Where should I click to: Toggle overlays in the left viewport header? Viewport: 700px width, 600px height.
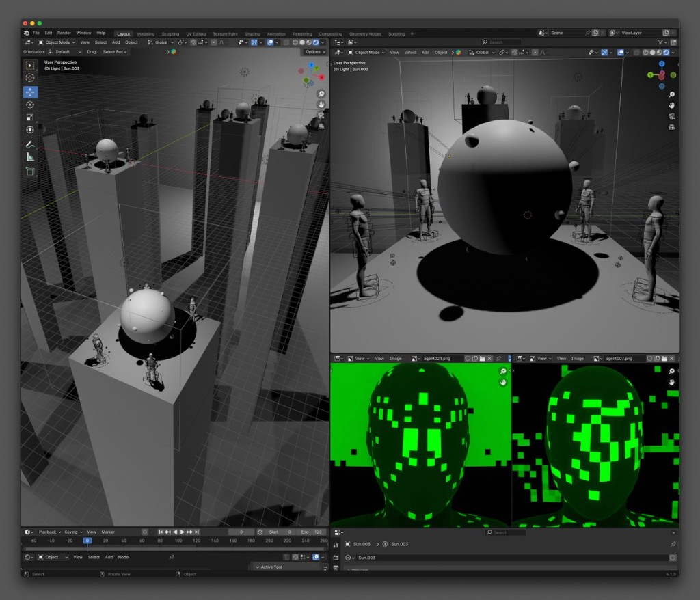270,42
